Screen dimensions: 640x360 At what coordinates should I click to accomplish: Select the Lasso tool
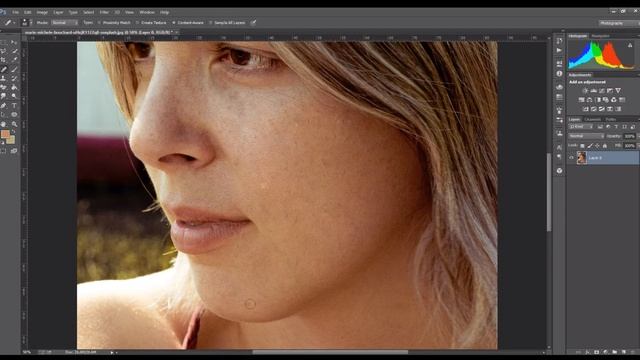[4, 51]
